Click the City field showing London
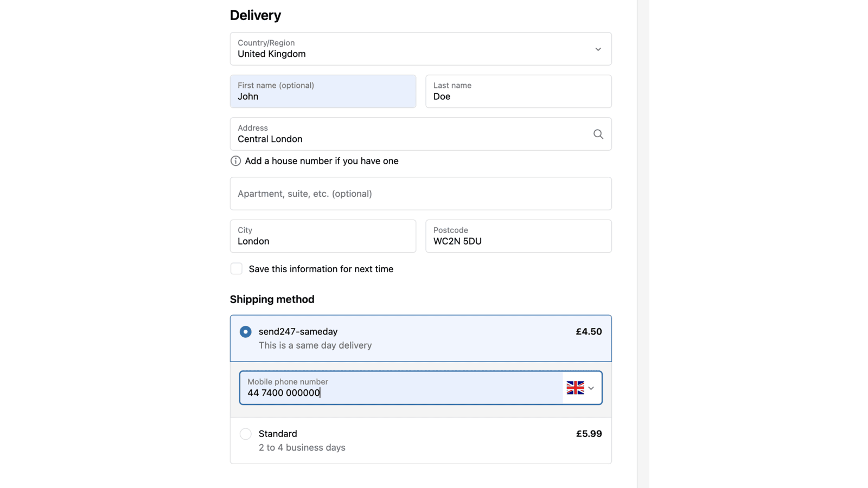This screenshot has width=868, height=488. click(323, 236)
